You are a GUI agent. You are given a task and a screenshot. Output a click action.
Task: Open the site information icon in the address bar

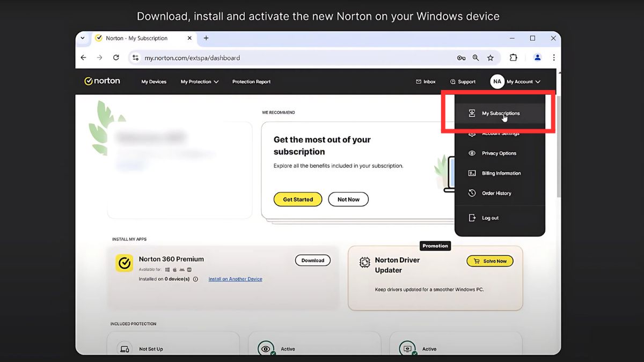pyautogui.click(x=136, y=57)
